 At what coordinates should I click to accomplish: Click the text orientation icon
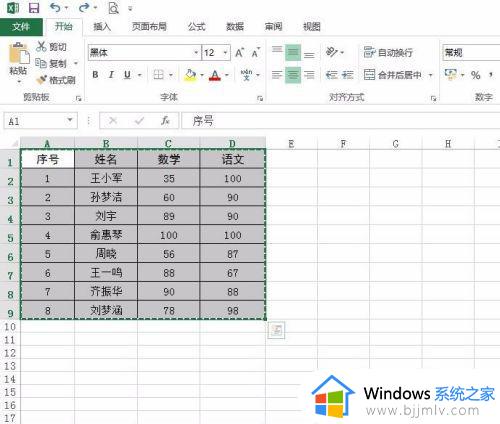pyautogui.click(x=331, y=52)
